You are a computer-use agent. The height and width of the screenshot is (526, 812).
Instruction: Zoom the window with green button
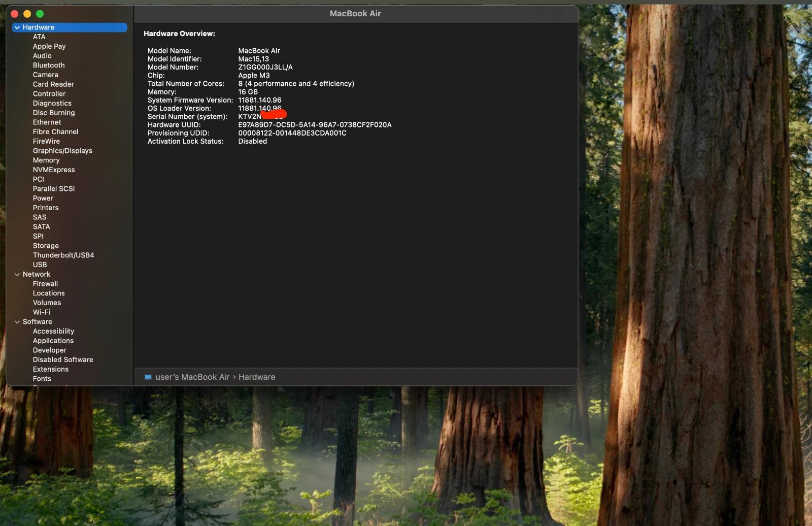(x=40, y=14)
